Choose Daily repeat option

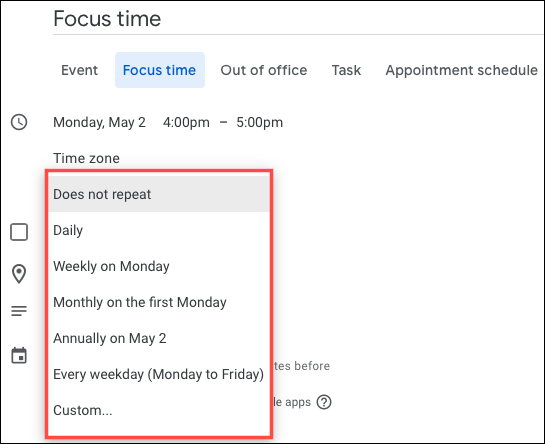tap(159, 230)
